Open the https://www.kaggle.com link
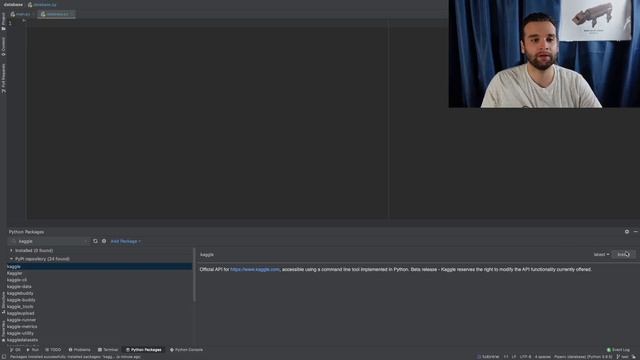Viewport: 640px width, 360px height. pyautogui.click(x=255, y=269)
